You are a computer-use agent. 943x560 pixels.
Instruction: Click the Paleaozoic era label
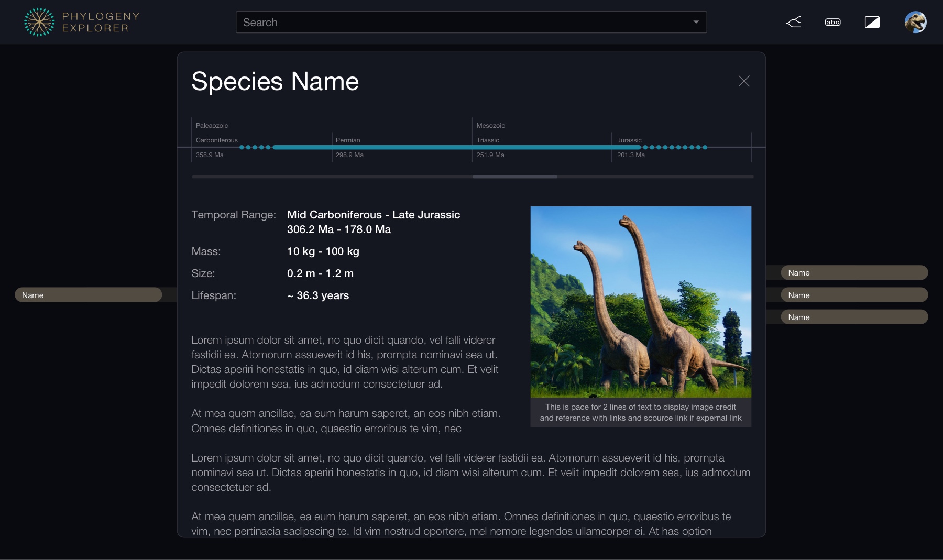pyautogui.click(x=212, y=126)
